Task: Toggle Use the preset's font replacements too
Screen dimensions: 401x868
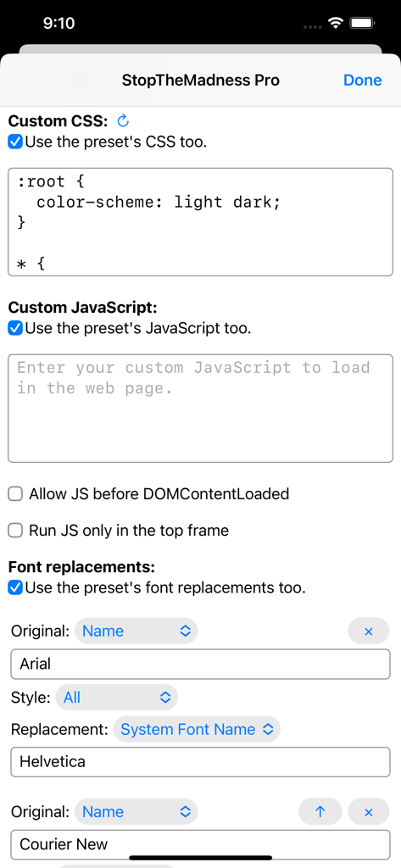Action: click(x=15, y=587)
